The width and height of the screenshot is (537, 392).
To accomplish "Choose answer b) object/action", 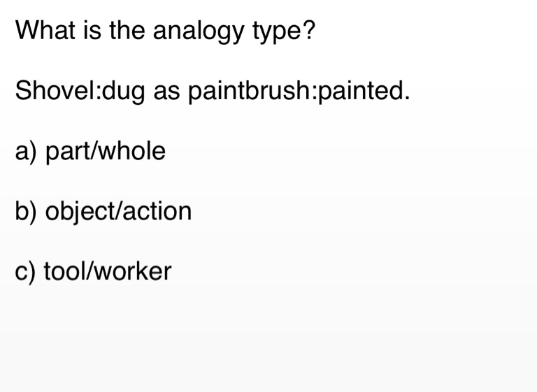I will point(103,211).
